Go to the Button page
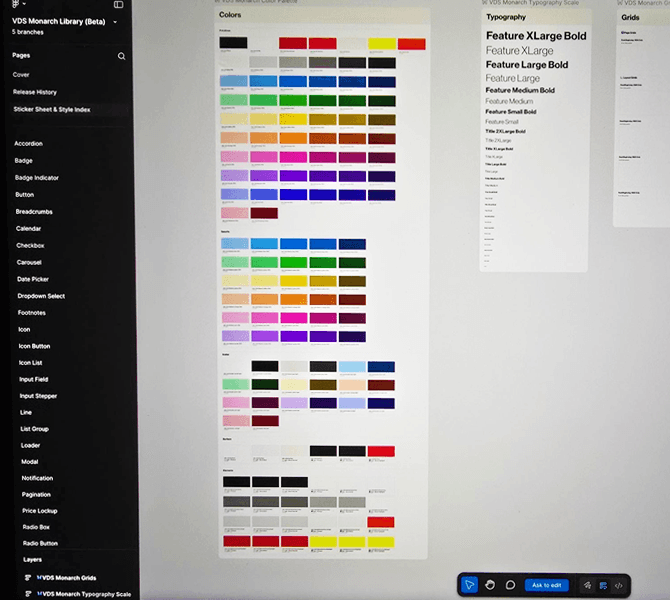Image resolution: width=670 pixels, height=600 pixels. point(24,194)
